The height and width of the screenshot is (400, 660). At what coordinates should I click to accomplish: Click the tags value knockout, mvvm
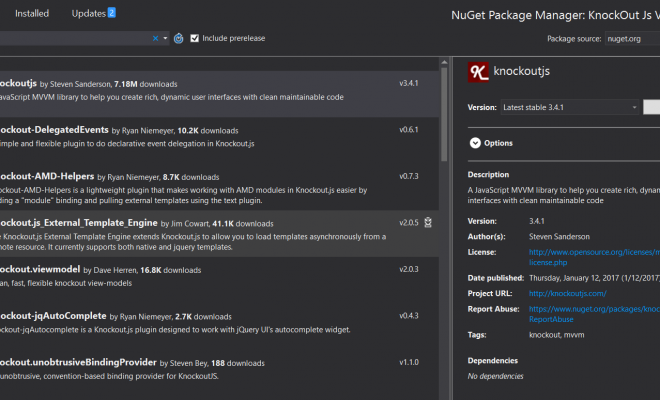click(x=556, y=335)
